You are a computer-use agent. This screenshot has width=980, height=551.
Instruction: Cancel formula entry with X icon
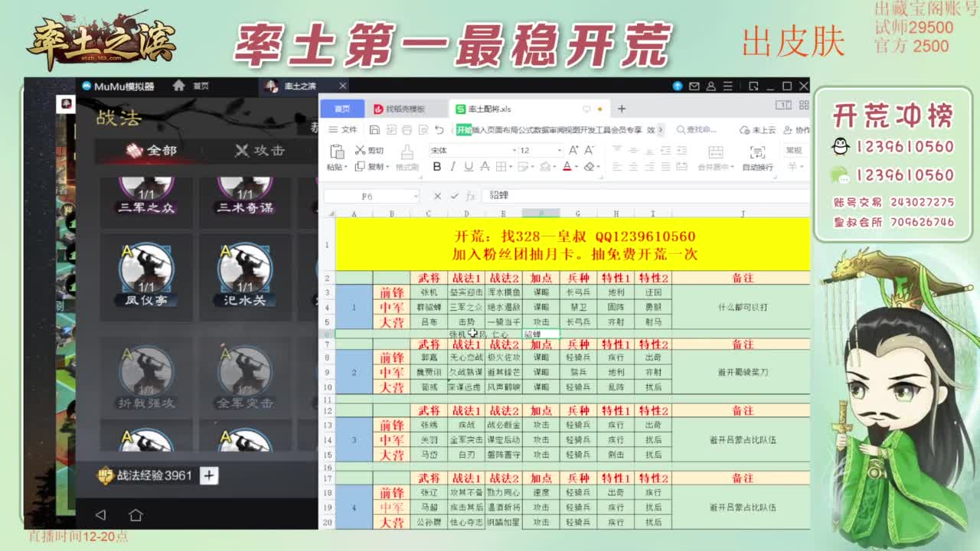click(x=437, y=196)
